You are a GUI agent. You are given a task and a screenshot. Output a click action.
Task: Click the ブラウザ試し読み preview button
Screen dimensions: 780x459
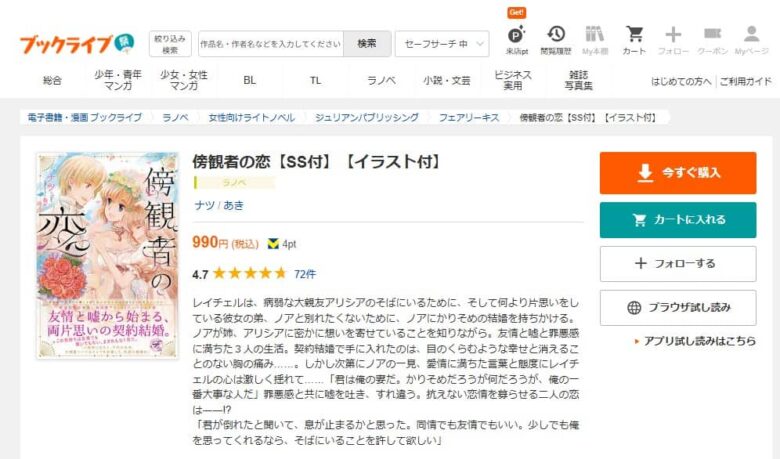(x=678, y=307)
